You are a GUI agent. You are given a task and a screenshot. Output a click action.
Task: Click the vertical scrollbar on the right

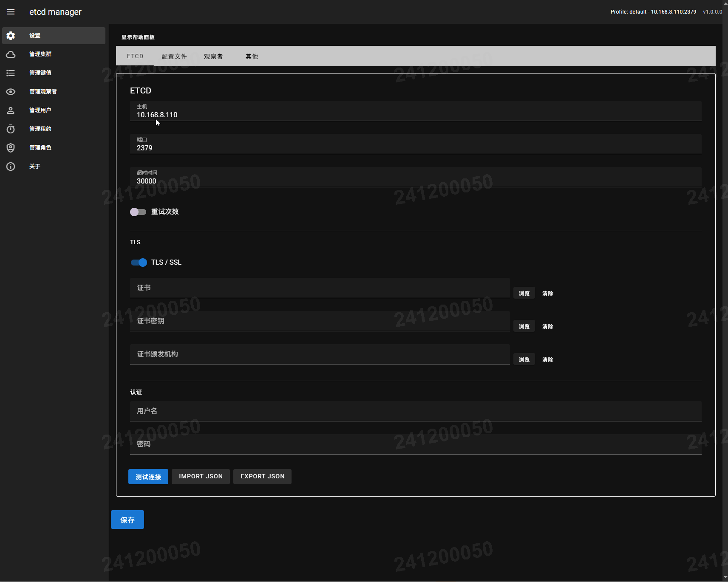point(725,291)
